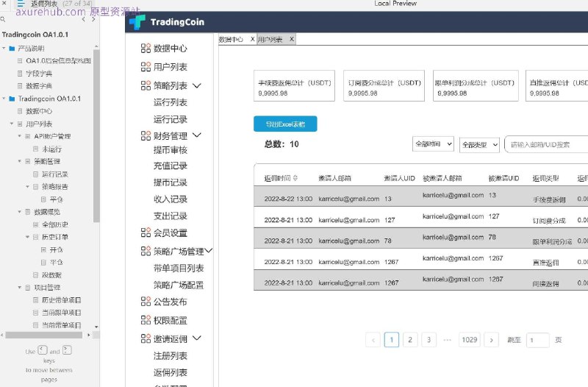This screenshot has height=387, width=588.
Task: Collapse 历史订单 tree node
Action: (27, 237)
